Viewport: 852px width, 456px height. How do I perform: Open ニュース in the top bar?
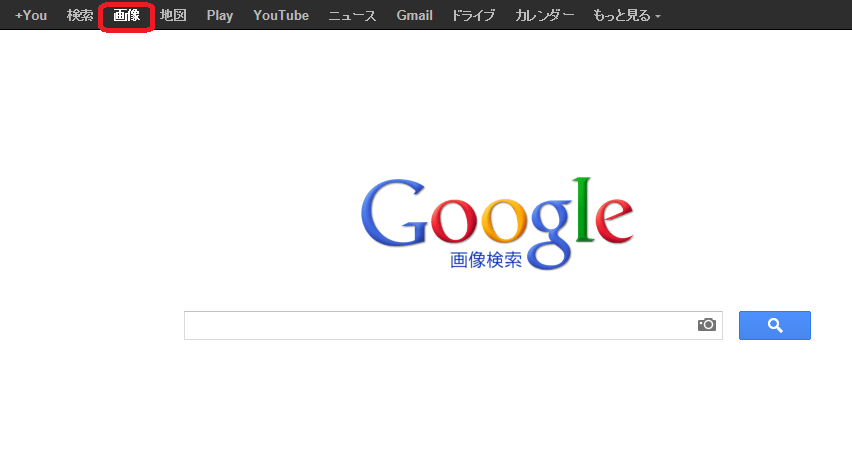352,16
